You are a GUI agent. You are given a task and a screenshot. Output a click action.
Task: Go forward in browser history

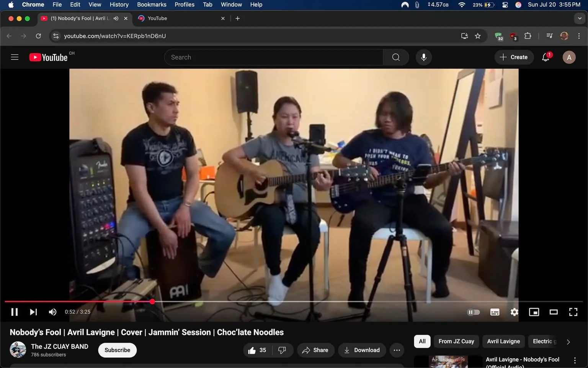point(24,36)
